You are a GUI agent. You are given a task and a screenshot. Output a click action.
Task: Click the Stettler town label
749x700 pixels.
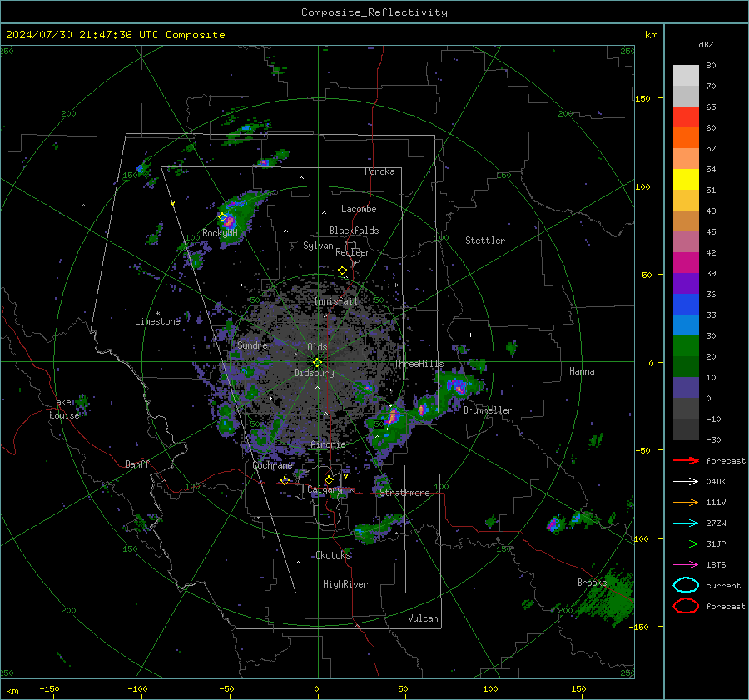coord(485,241)
